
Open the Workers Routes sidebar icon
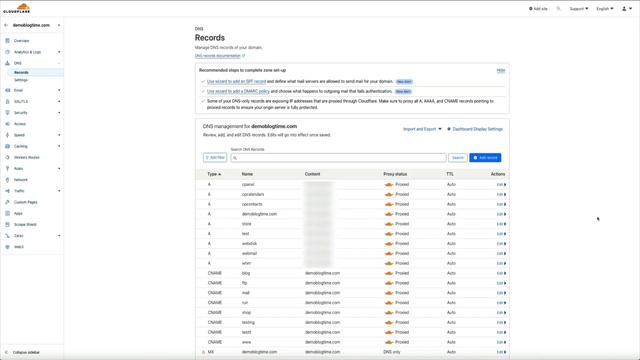7,157
